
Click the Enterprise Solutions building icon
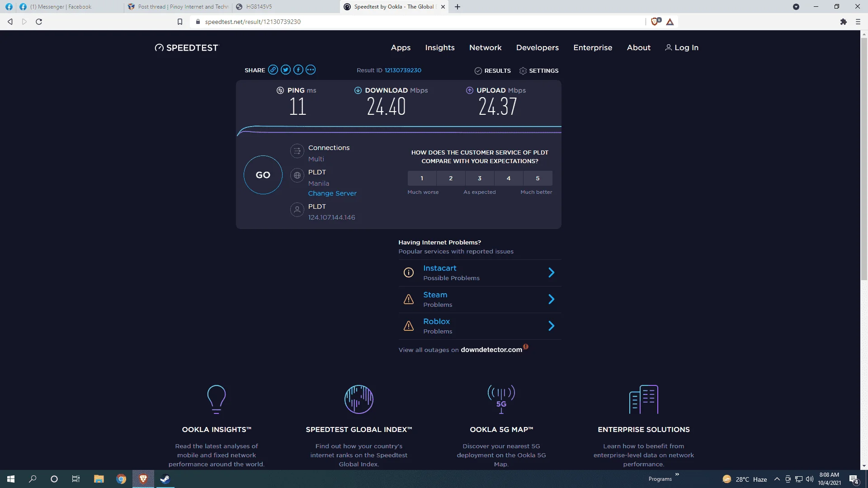tap(644, 399)
